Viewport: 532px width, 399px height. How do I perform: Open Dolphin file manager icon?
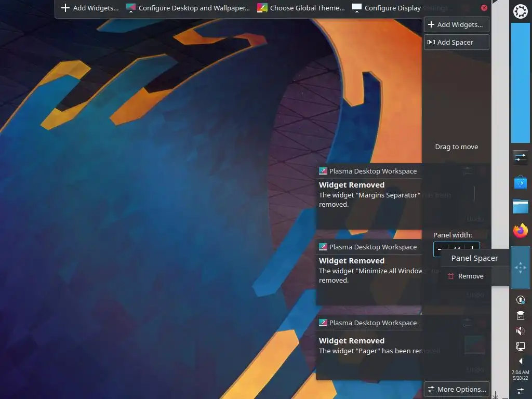tap(520, 206)
